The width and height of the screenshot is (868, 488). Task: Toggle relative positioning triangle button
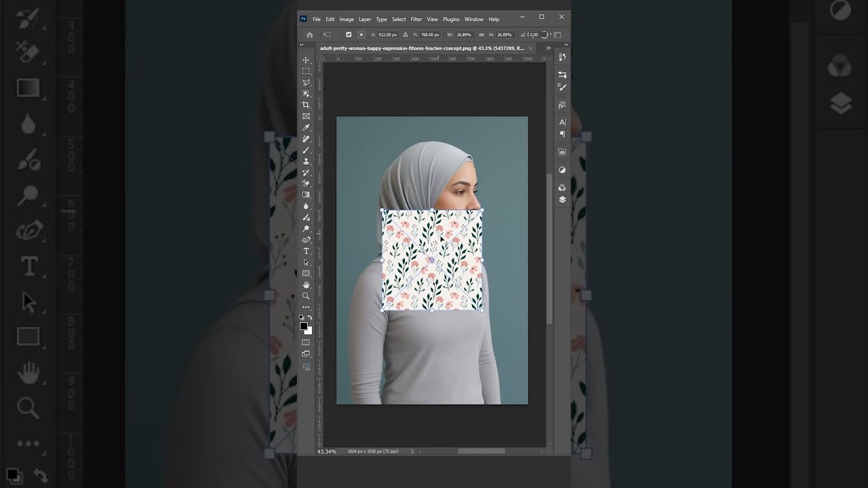click(406, 35)
